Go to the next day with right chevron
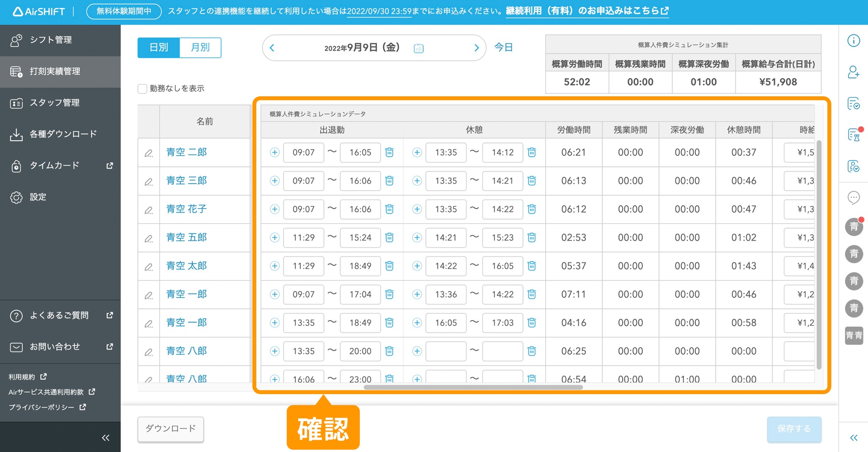Viewport: 868px width, 452px height. pyautogui.click(x=476, y=48)
